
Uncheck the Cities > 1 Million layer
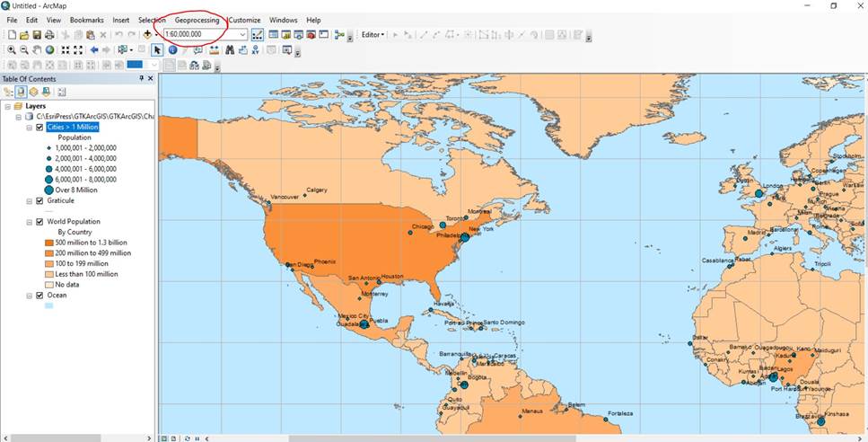point(39,127)
